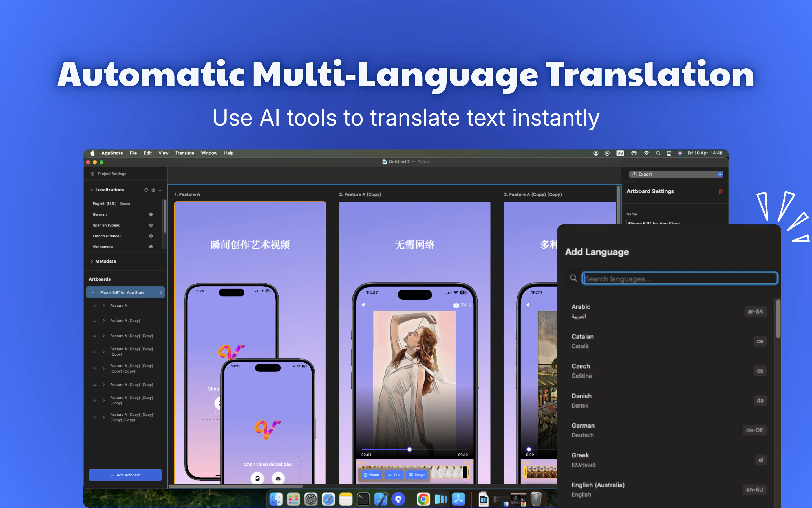Remove the Vietnamese localization
Viewport: 812px width, 508px height.
click(151, 247)
